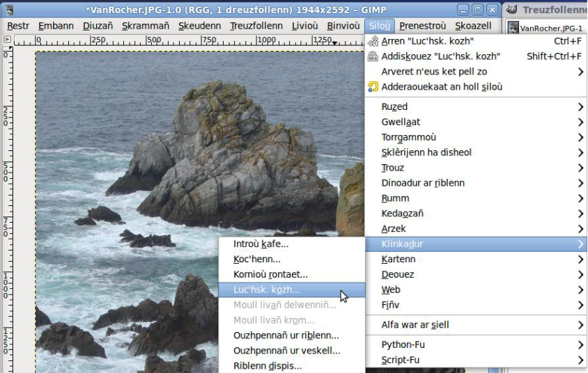
Task: Click the Wilber icon in Treuzfollenn window title
Action: click(512, 10)
